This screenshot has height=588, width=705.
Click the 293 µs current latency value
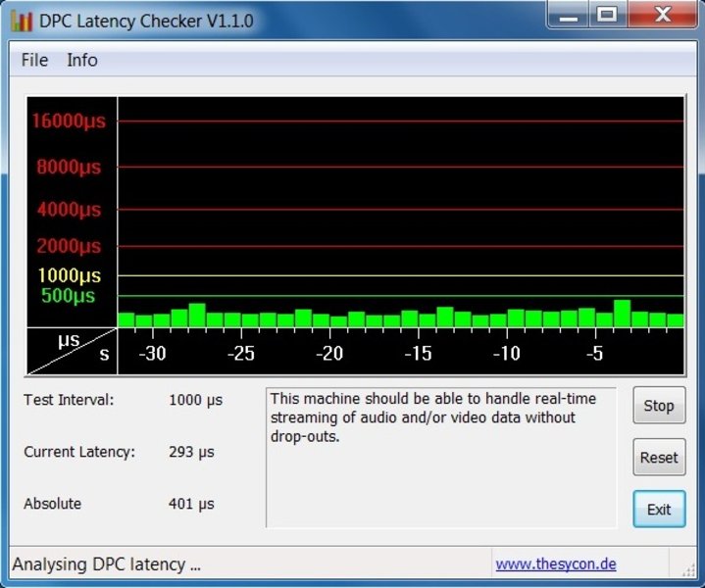pos(191,452)
